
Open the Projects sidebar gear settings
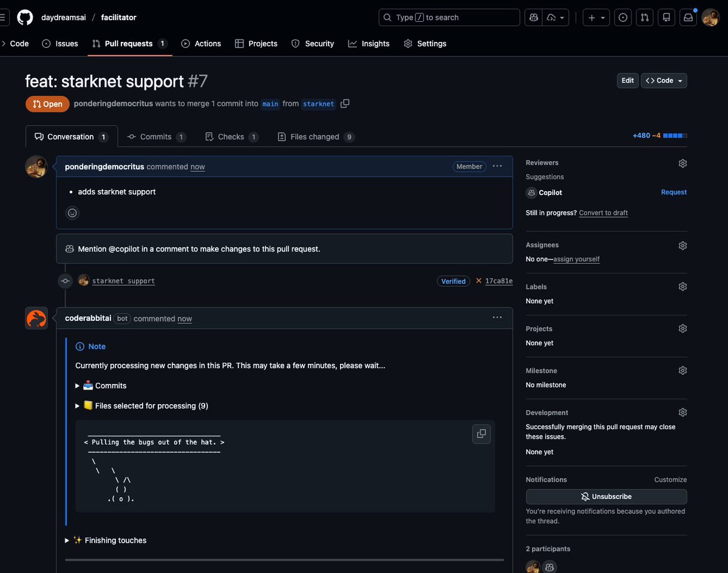click(682, 329)
